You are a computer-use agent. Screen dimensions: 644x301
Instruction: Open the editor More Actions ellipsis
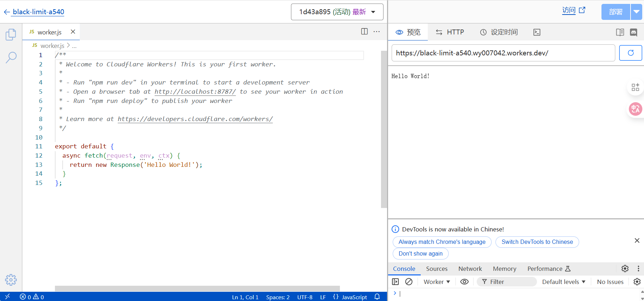[376, 31]
